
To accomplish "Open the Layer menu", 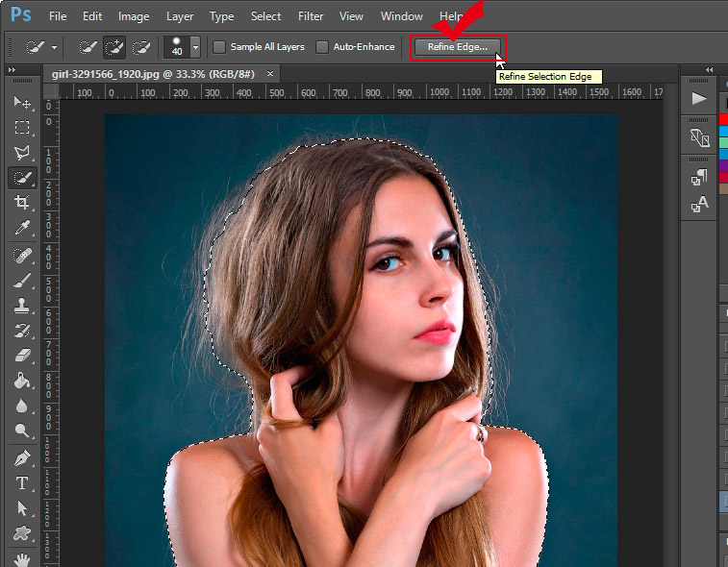I will pyautogui.click(x=180, y=16).
